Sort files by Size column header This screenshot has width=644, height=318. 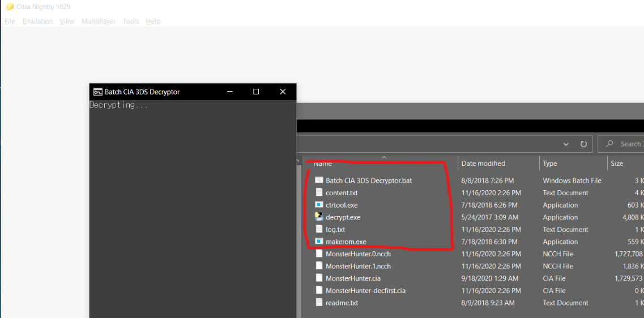pyautogui.click(x=616, y=164)
